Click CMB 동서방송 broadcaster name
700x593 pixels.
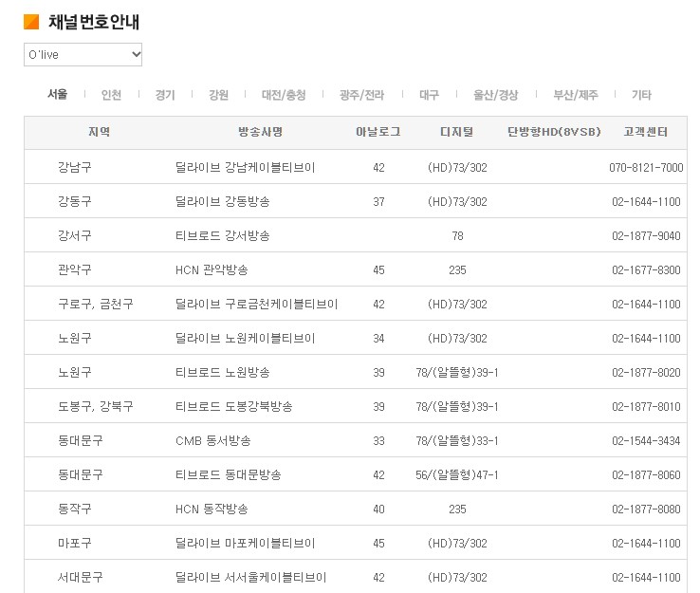pyautogui.click(x=213, y=441)
